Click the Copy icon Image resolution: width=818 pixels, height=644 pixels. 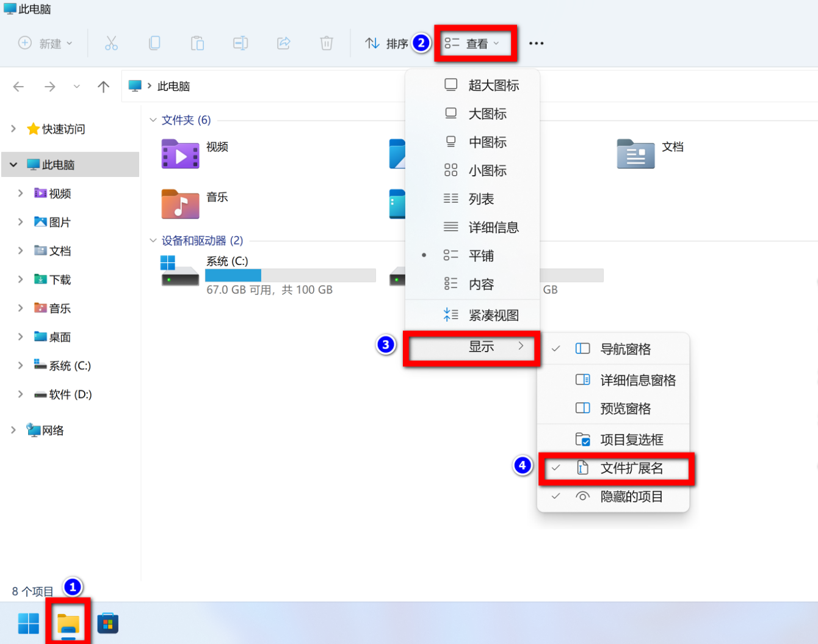(154, 43)
